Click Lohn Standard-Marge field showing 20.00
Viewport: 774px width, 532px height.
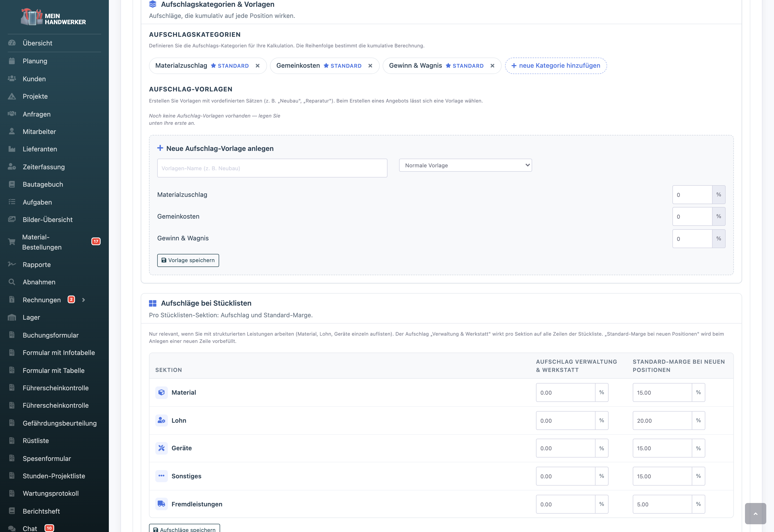pos(662,420)
